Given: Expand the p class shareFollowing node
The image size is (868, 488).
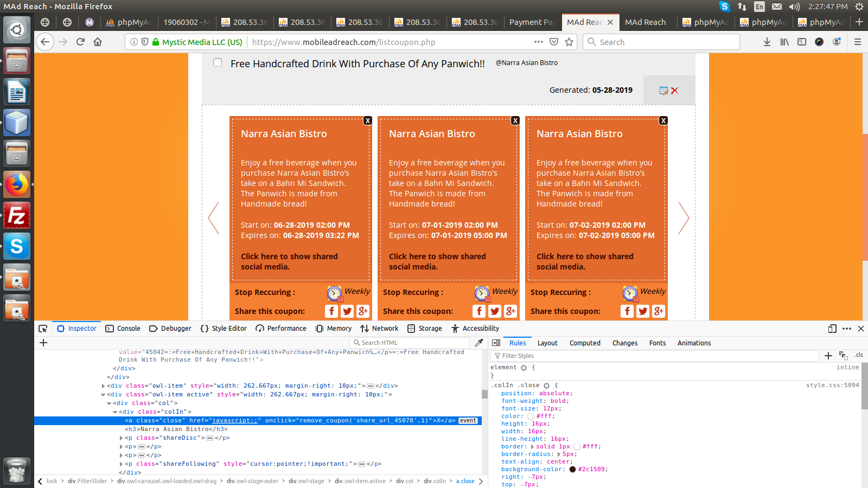Looking at the screenshot, I should (121, 464).
